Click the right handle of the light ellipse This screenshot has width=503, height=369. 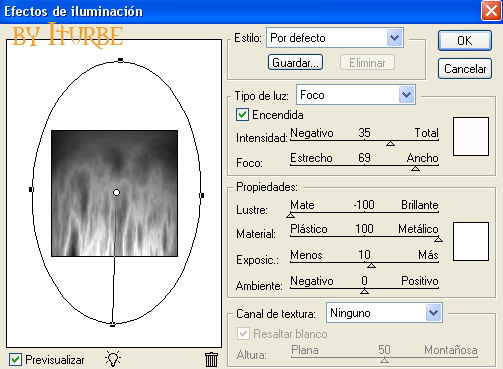(x=202, y=195)
